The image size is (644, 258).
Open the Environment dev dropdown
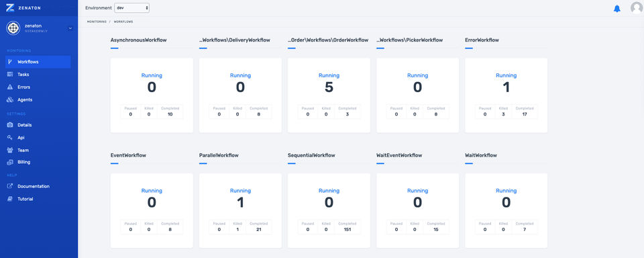tap(132, 8)
